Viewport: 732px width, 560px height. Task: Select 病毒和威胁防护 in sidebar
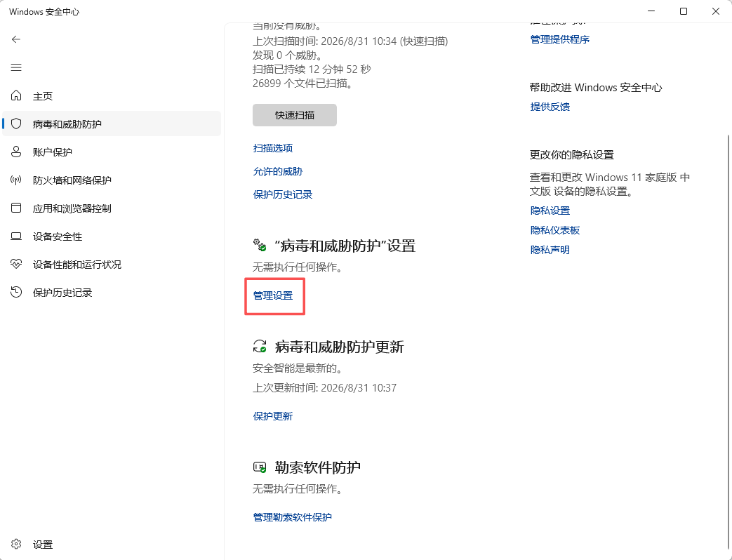click(x=112, y=124)
